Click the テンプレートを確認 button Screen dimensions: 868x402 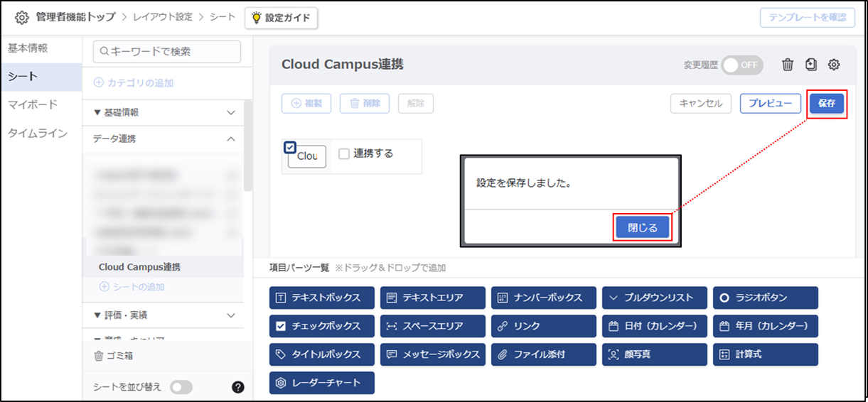coord(807,18)
